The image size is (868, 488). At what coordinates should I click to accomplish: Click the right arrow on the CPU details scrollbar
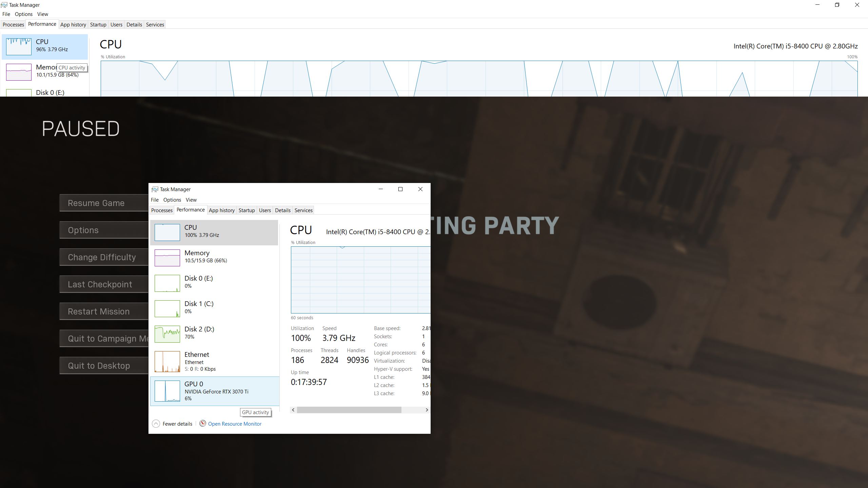(427, 410)
